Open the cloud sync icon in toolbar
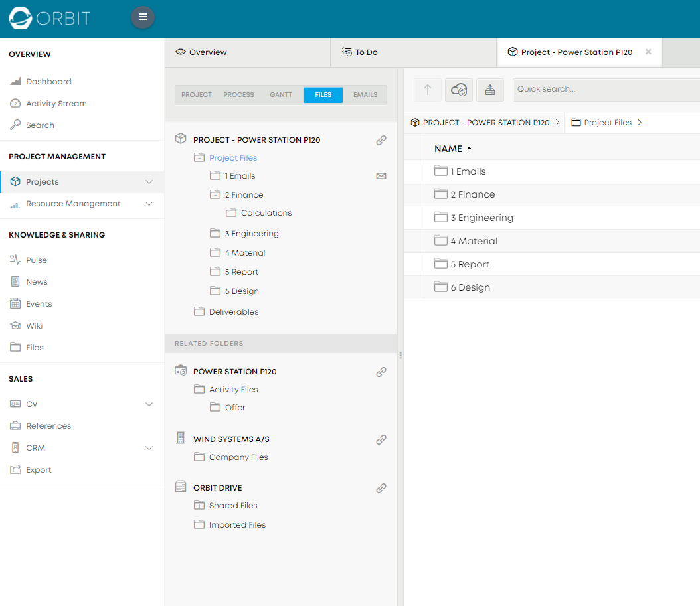 point(459,90)
